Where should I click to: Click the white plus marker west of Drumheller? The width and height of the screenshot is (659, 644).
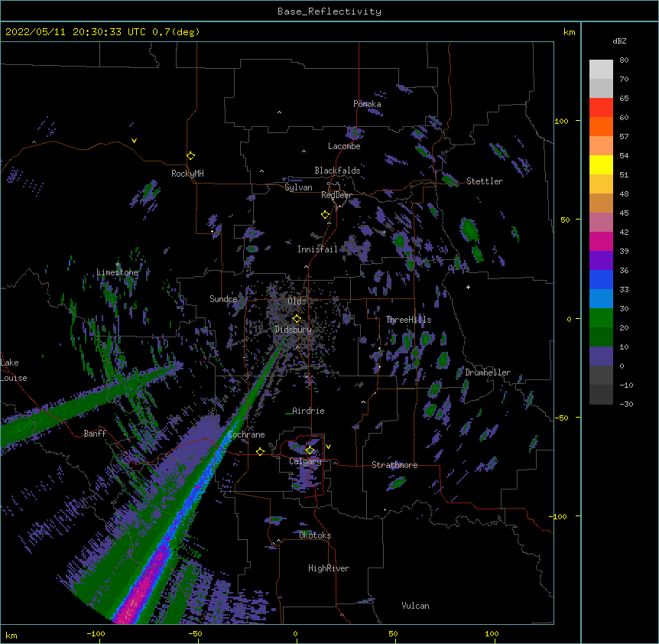point(468,287)
